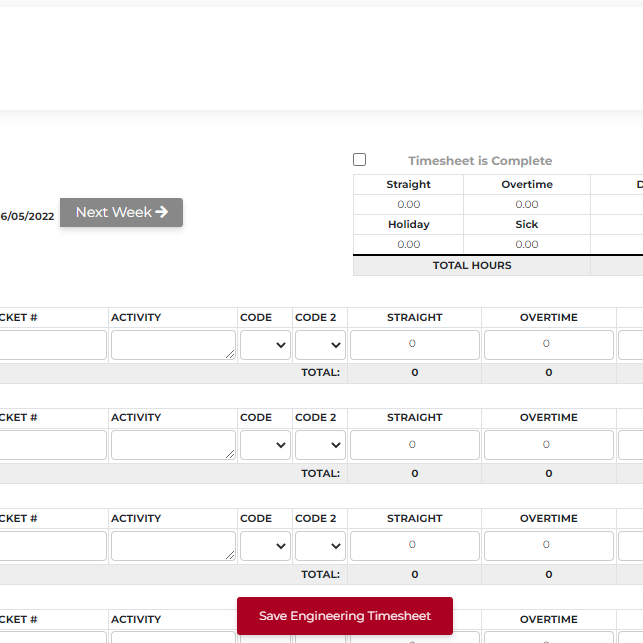643x643 pixels.
Task: Click the second row ticket number field
Action: click(x=52, y=445)
